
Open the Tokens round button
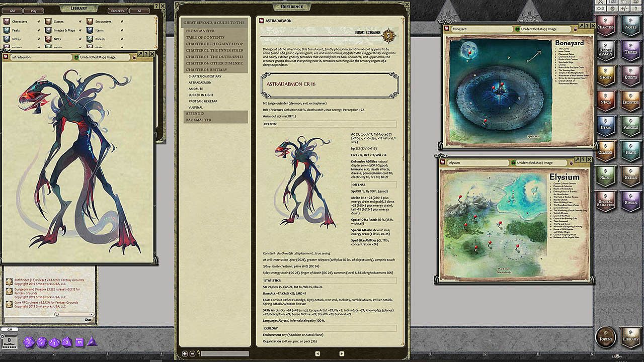[606, 337]
